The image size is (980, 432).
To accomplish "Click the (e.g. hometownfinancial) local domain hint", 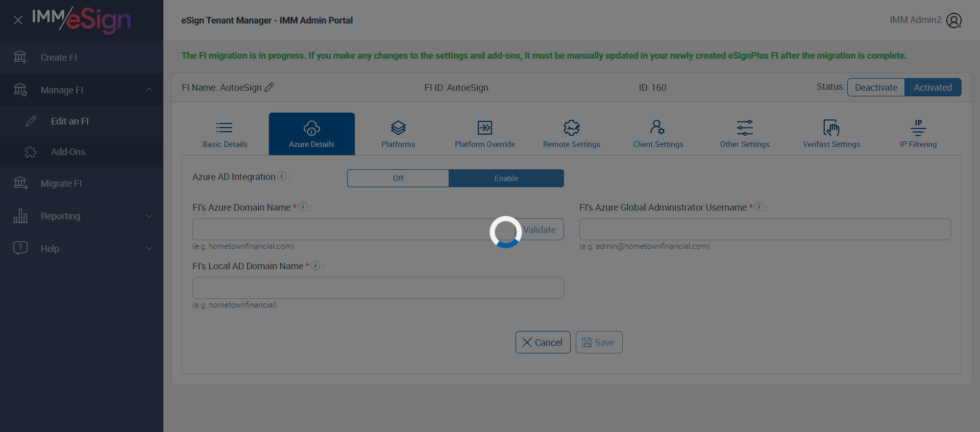I will tap(235, 305).
